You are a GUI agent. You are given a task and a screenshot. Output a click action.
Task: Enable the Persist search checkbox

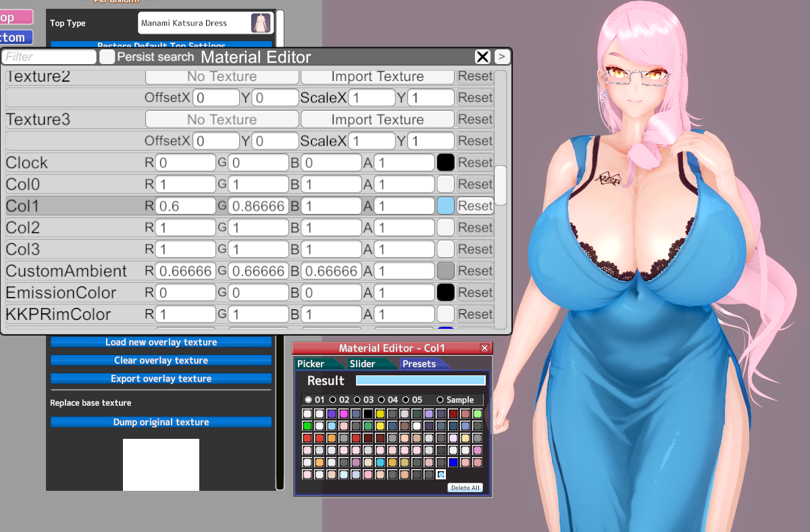click(107, 57)
